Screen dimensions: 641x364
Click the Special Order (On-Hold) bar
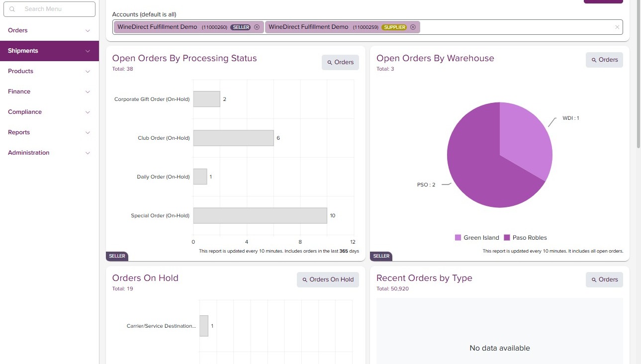point(260,216)
